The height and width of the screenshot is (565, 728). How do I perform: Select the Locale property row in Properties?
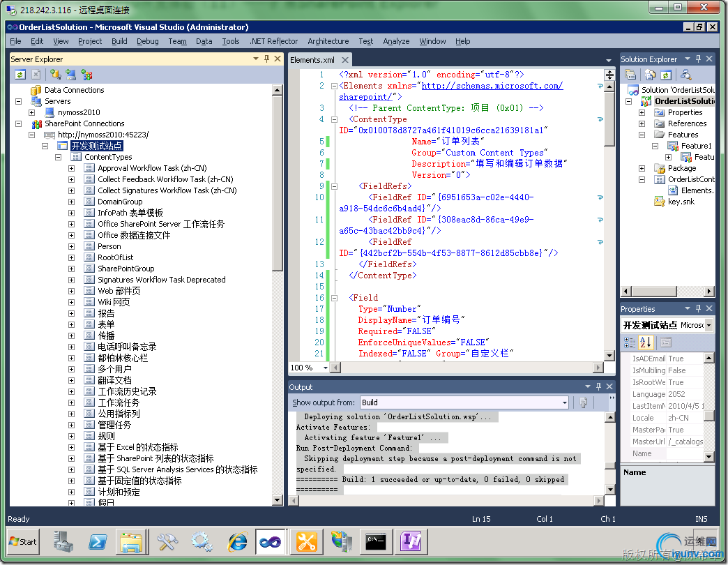point(667,418)
